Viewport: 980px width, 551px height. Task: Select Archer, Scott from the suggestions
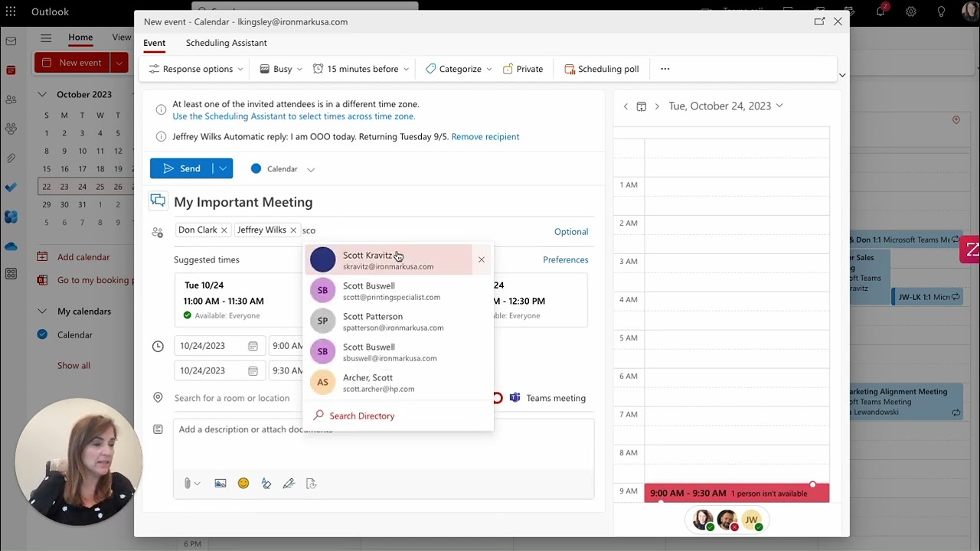[398, 383]
